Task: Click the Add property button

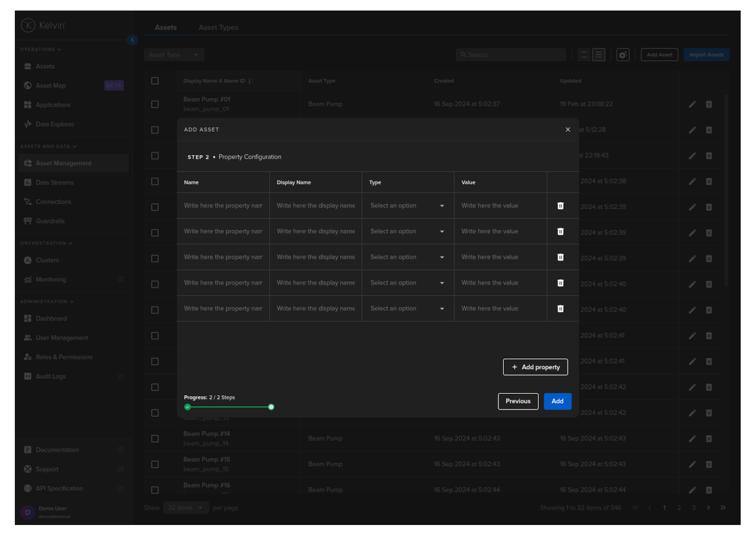Action: [535, 367]
